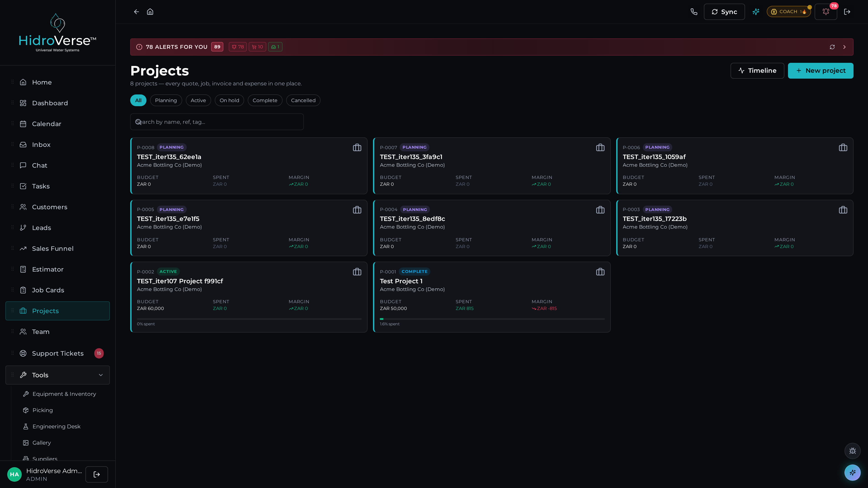
Task: Open Support Tickets in the sidebar
Action: click(58, 353)
